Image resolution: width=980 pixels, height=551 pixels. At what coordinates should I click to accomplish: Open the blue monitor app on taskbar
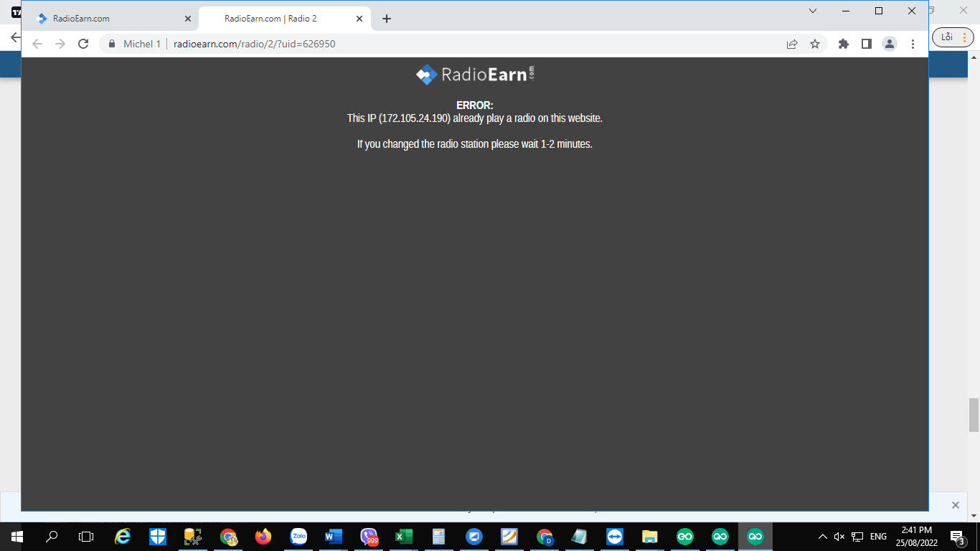pyautogui.click(x=474, y=537)
